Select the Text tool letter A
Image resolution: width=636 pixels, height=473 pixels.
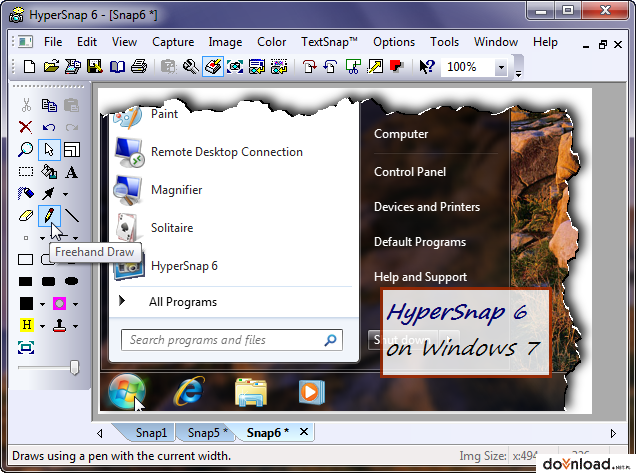[72, 172]
